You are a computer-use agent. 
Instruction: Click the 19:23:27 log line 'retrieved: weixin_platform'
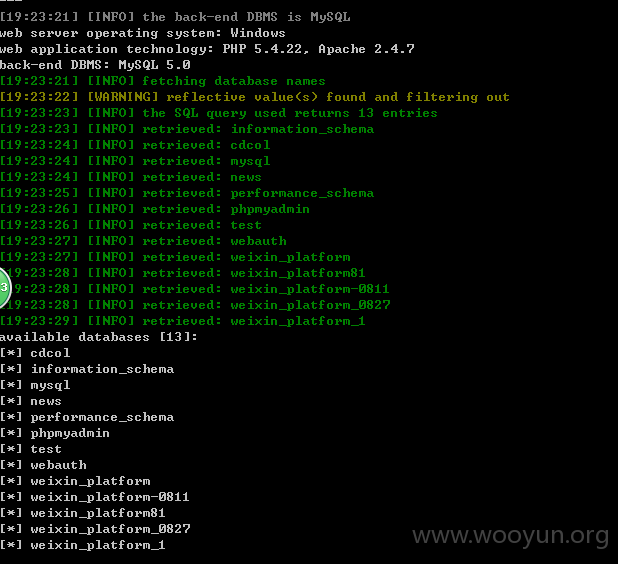coord(175,257)
